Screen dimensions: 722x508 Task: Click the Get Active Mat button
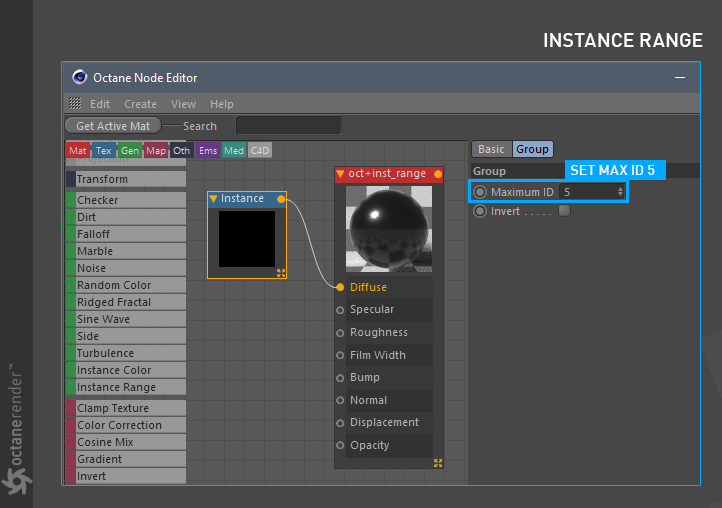pos(113,126)
